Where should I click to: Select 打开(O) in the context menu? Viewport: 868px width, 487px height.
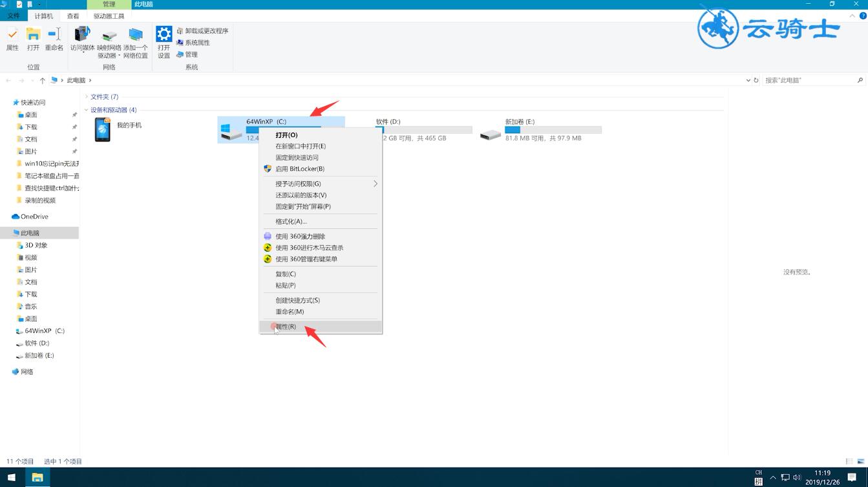(x=321, y=135)
